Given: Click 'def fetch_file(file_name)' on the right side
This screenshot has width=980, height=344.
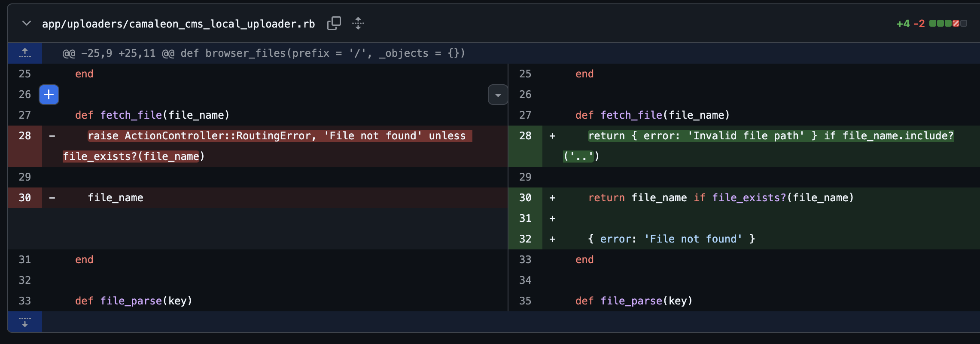Looking at the screenshot, I should pos(652,115).
